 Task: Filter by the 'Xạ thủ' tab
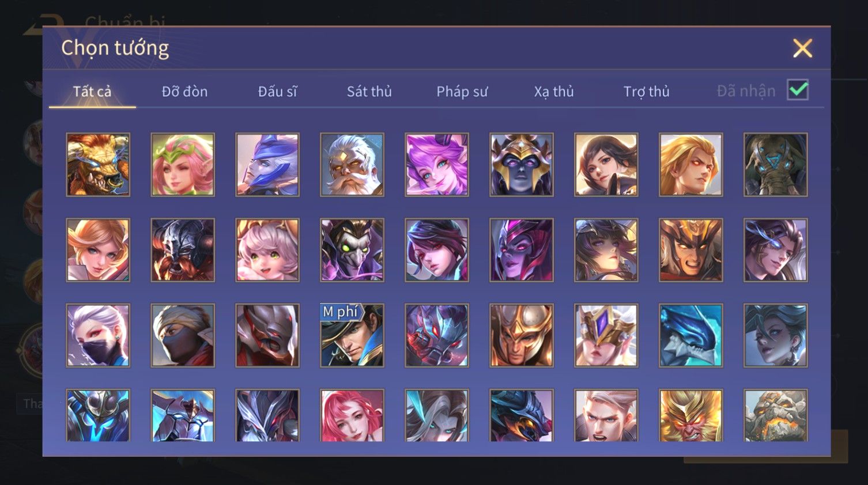554,91
